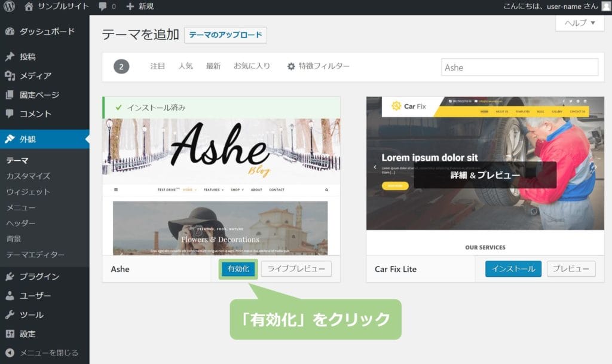612x364 pixels.
Task: Open the user avatar in top bar
Action: tap(606, 6)
